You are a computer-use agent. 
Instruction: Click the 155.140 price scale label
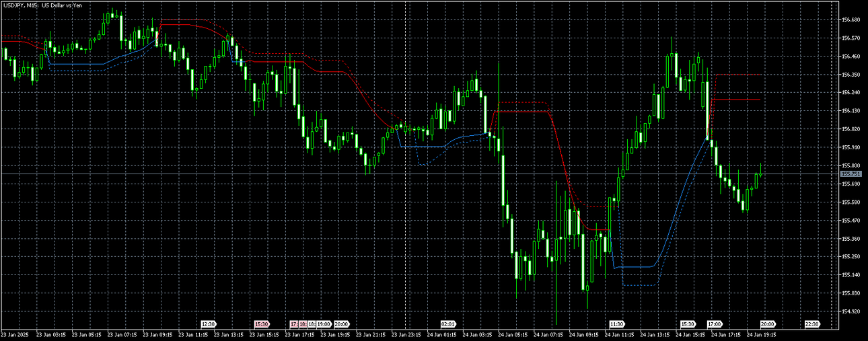pos(852,274)
